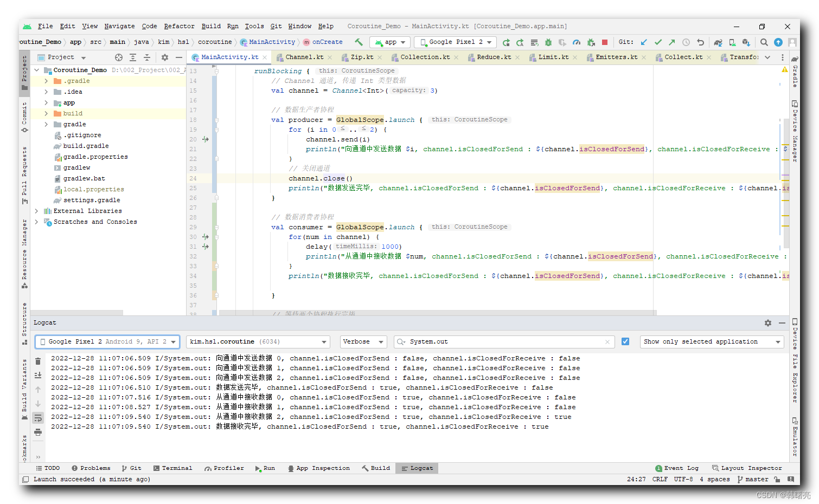Open Google Pixel 2 device dropdown in toolbar
Viewport: 819px width, 504px height.
click(x=455, y=42)
